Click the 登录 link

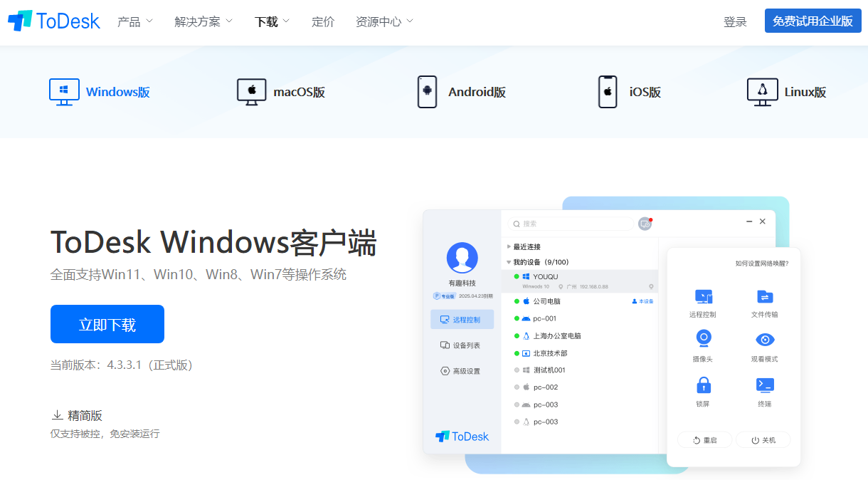click(x=735, y=22)
